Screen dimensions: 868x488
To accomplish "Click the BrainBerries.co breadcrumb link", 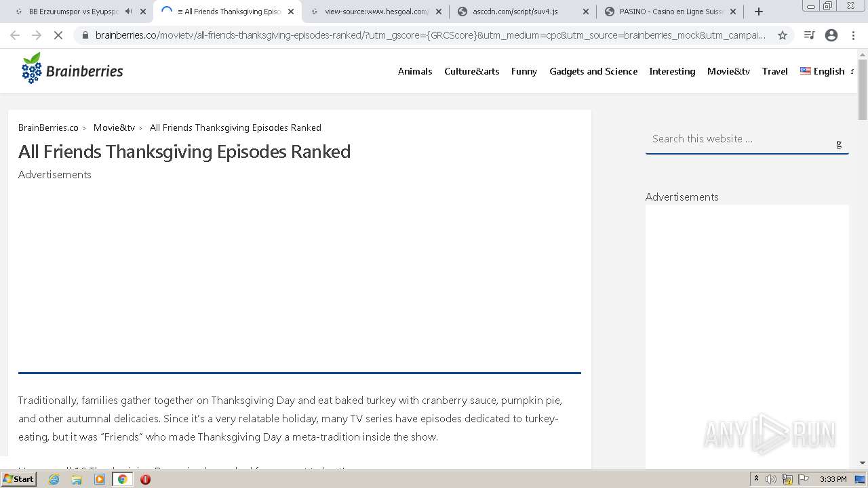I will (x=48, y=127).
